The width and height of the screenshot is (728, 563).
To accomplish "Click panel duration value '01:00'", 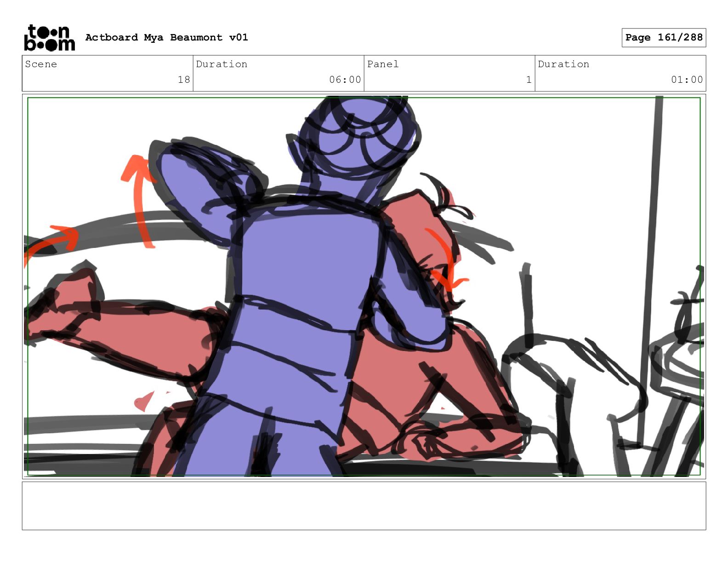I will coord(687,80).
